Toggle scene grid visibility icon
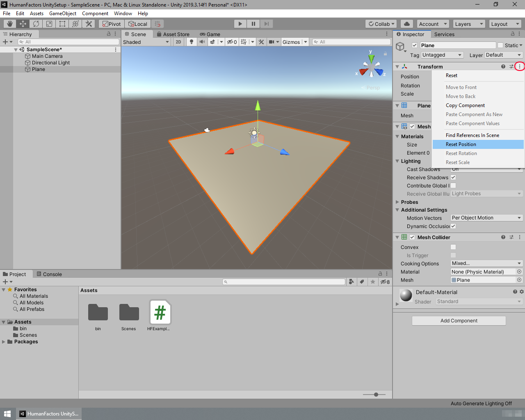The height and width of the screenshot is (420, 525). tap(244, 42)
